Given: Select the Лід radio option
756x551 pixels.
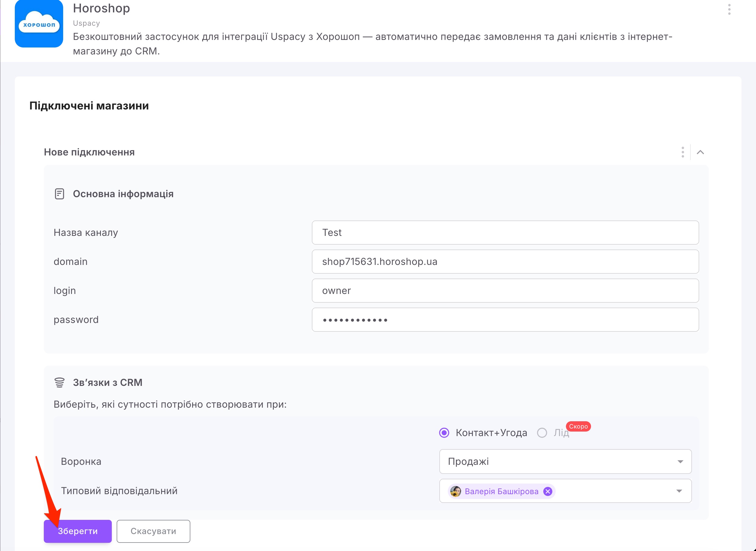Looking at the screenshot, I should click(x=542, y=432).
